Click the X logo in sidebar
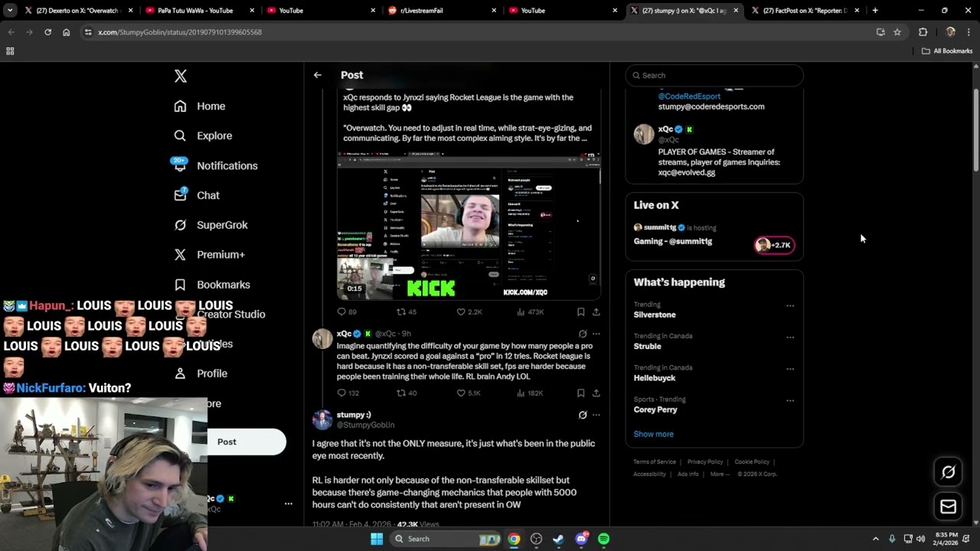 pyautogui.click(x=180, y=76)
